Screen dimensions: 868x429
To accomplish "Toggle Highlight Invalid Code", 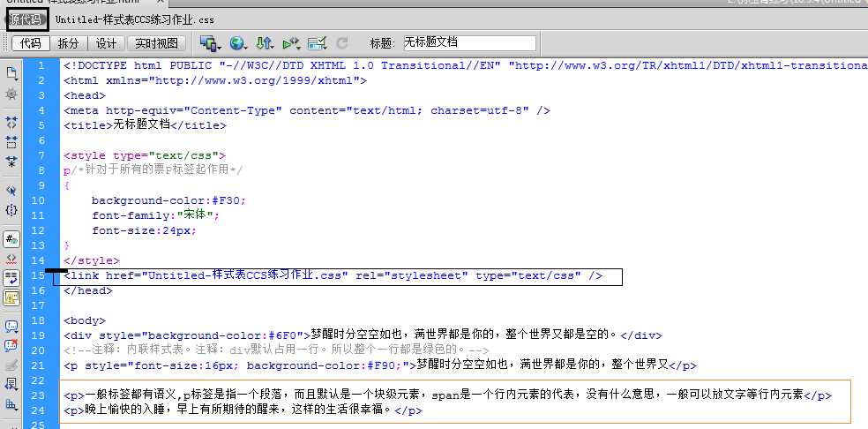I will pos(11,260).
